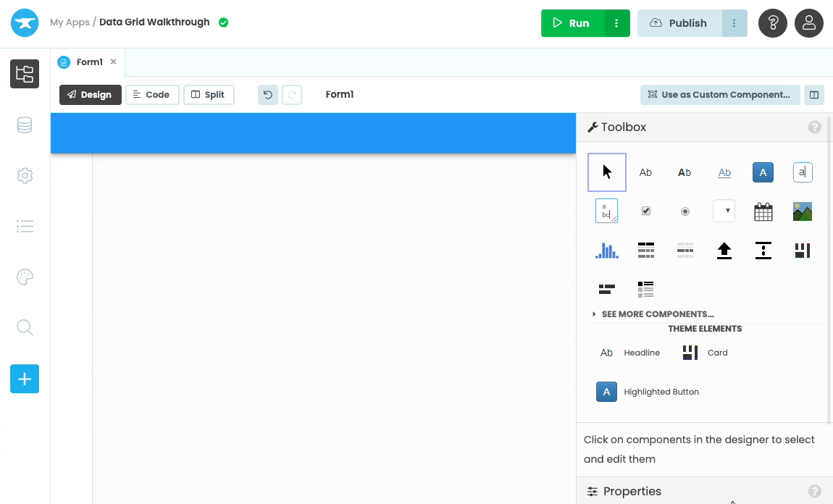Click the Toolbox panel header
Image resolution: width=833 pixels, height=504 pixels.
703,127
